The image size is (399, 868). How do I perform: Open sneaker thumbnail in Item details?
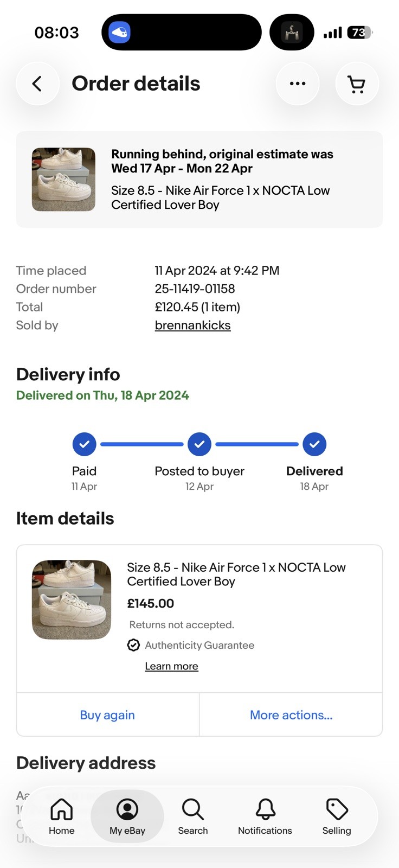coord(72,599)
